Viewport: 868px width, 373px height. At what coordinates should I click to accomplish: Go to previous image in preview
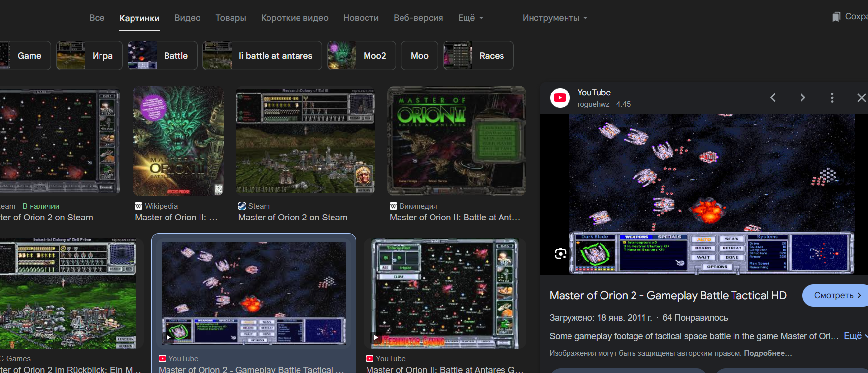click(x=773, y=98)
